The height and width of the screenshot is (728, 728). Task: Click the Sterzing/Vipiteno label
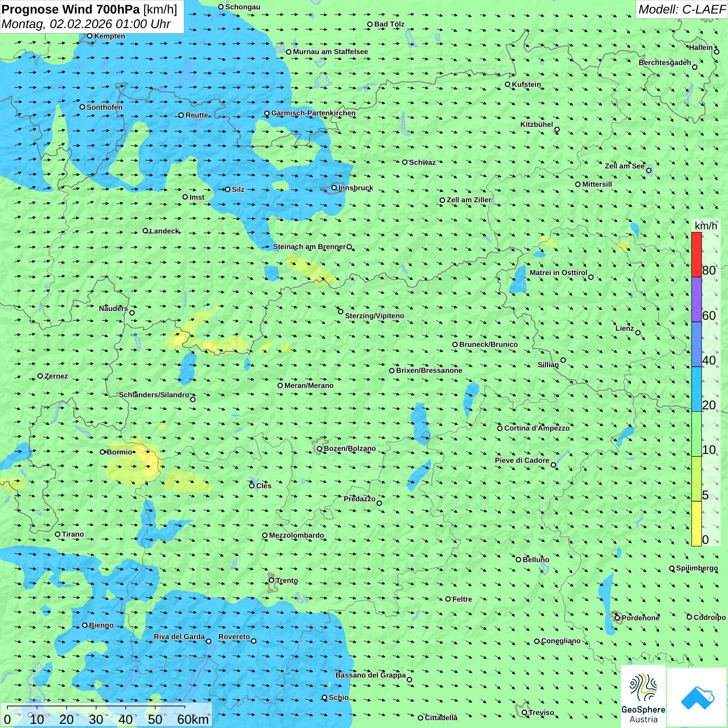[374, 316]
